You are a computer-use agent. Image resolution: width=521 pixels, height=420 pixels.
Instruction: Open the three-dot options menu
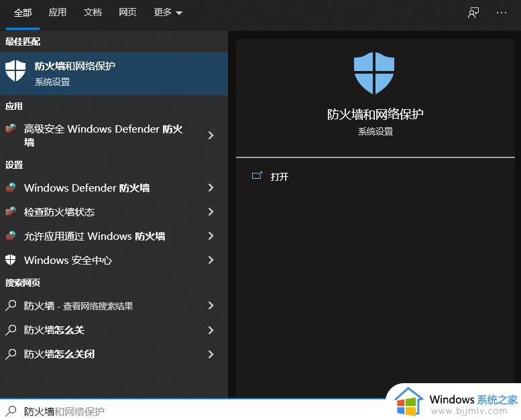(x=502, y=13)
